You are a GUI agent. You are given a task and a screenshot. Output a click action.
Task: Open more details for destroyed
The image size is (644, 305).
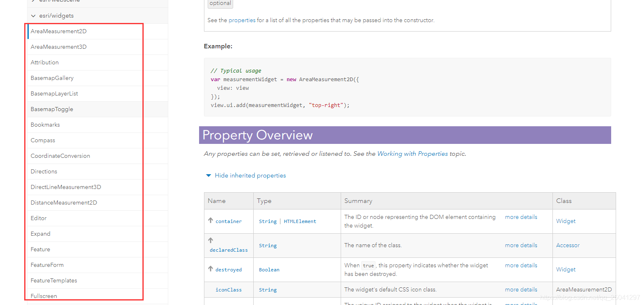(521, 266)
